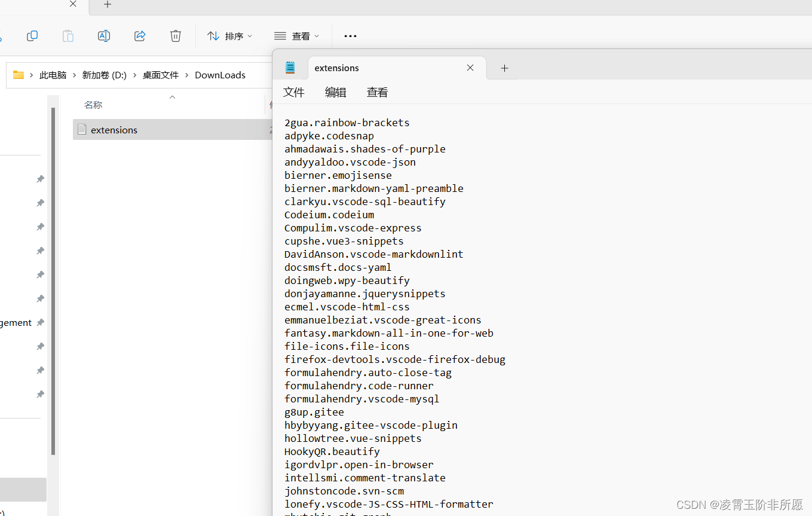Open the 排序 sort dropdown in Explorer
Viewport: 812px width, 516px height.
click(x=230, y=36)
